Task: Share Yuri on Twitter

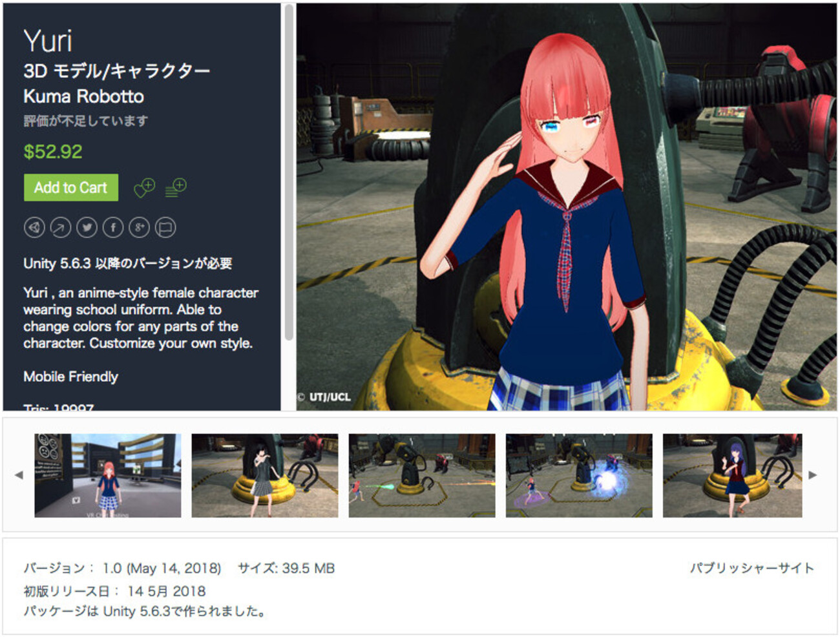Action: 87,227
